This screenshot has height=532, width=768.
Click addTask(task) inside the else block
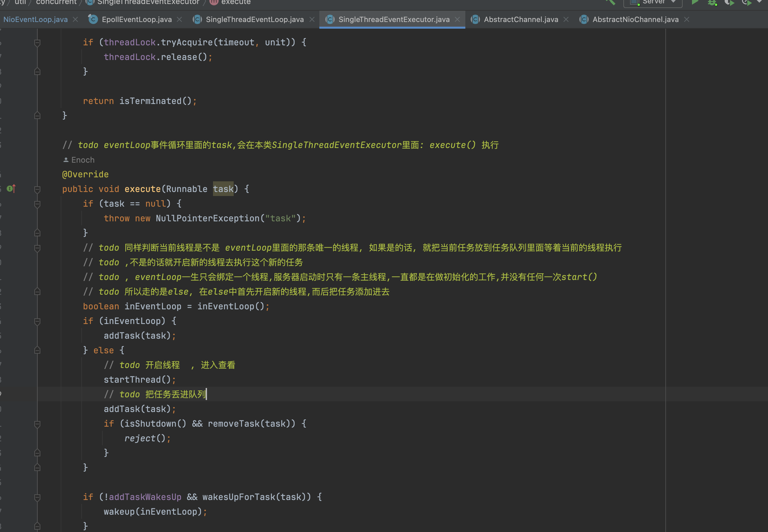(137, 409)
